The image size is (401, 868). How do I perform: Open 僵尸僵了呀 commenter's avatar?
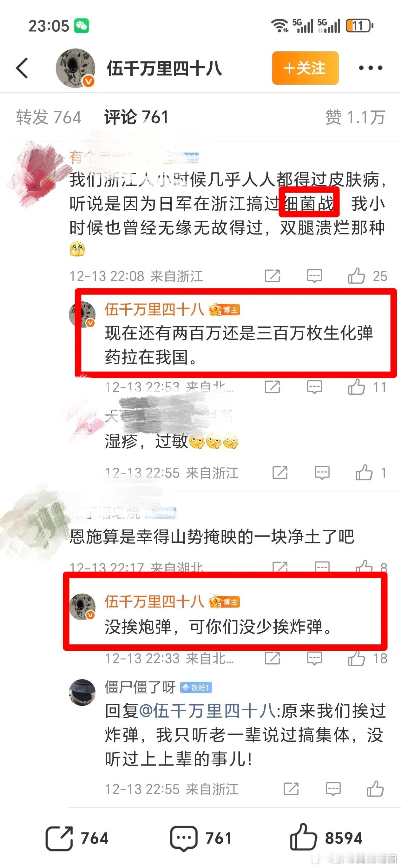(x=82, y=693)
